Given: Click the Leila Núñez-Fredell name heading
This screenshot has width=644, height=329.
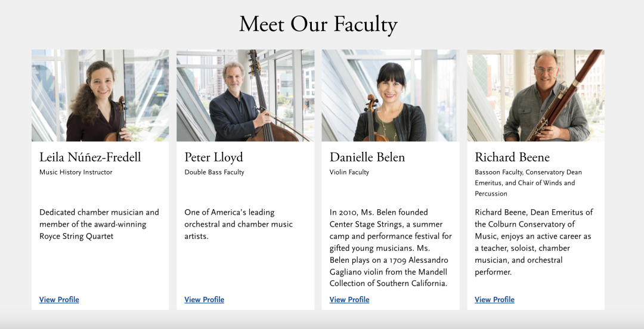Looking at the screenshot, I should (x=90, y=157).
